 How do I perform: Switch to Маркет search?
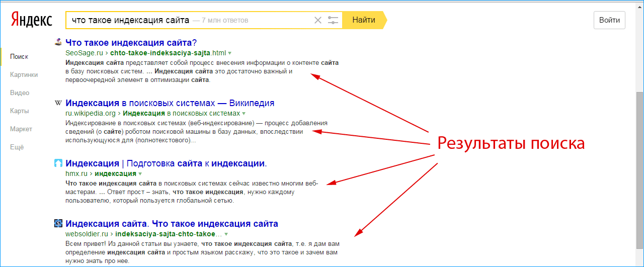coord(21,129)
